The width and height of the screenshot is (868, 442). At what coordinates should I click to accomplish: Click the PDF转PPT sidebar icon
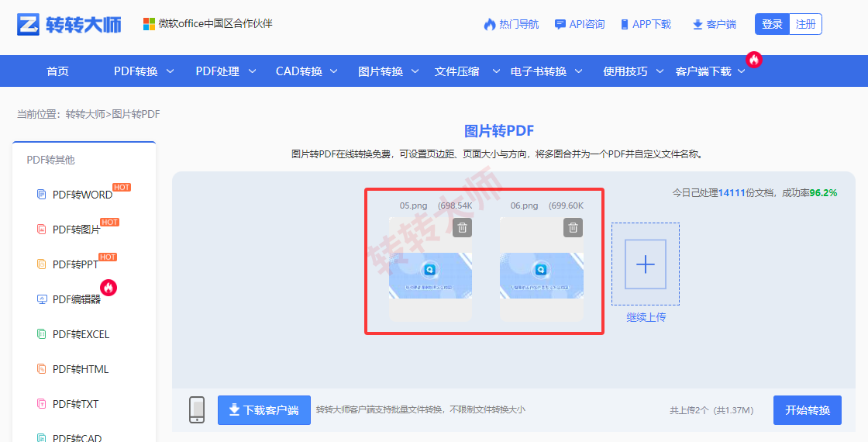(42, 264)
